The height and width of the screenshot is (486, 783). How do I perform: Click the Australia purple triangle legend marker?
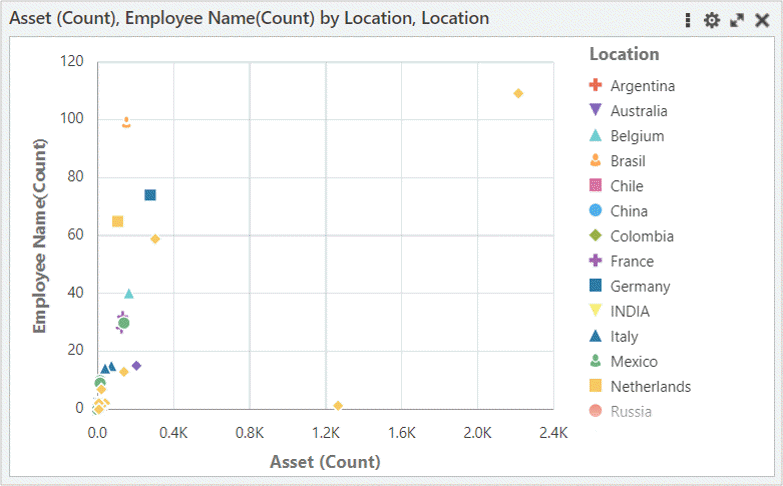click(595, 110)
